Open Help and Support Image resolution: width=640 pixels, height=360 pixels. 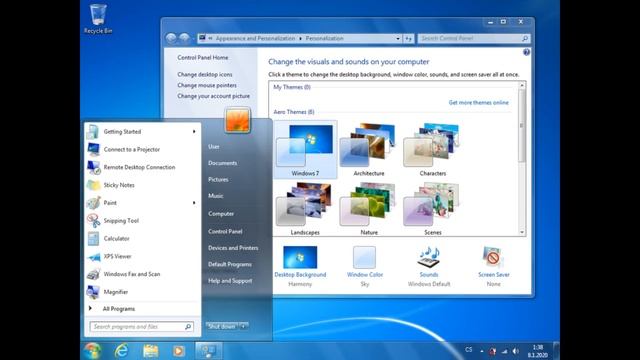[230, 281]
